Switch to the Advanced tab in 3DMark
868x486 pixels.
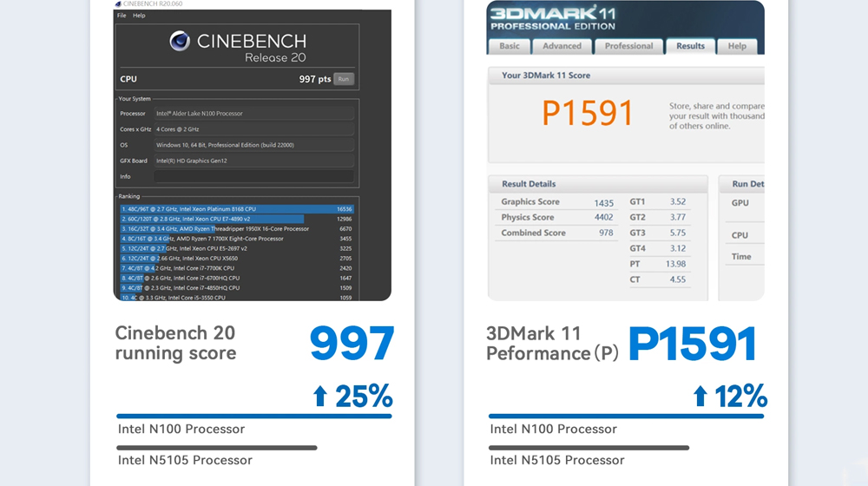tap(562, 46)
